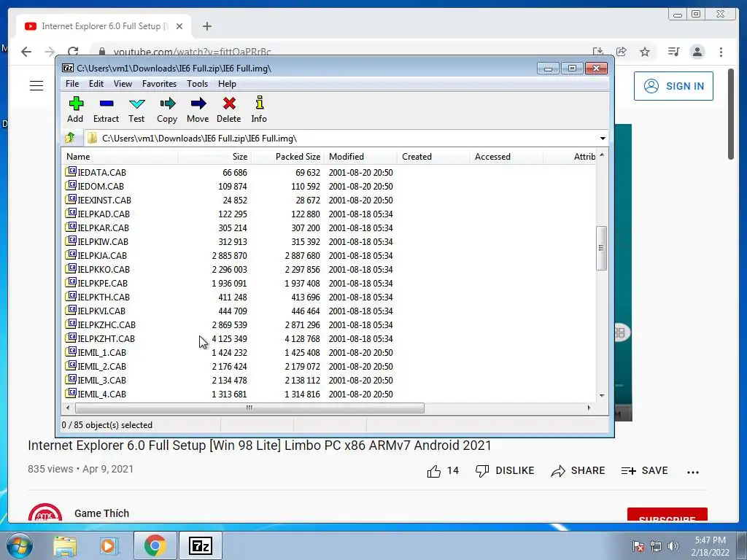The width and height of the screenshot is (747, 560).
Task: Open the View menu
Action: coord(123,84)
